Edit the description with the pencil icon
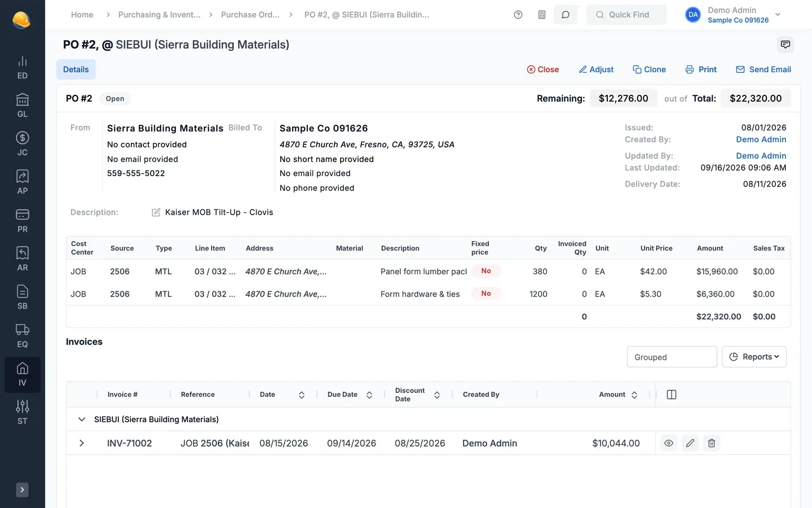This screenshot has height=508, width=812. (156, 212)
